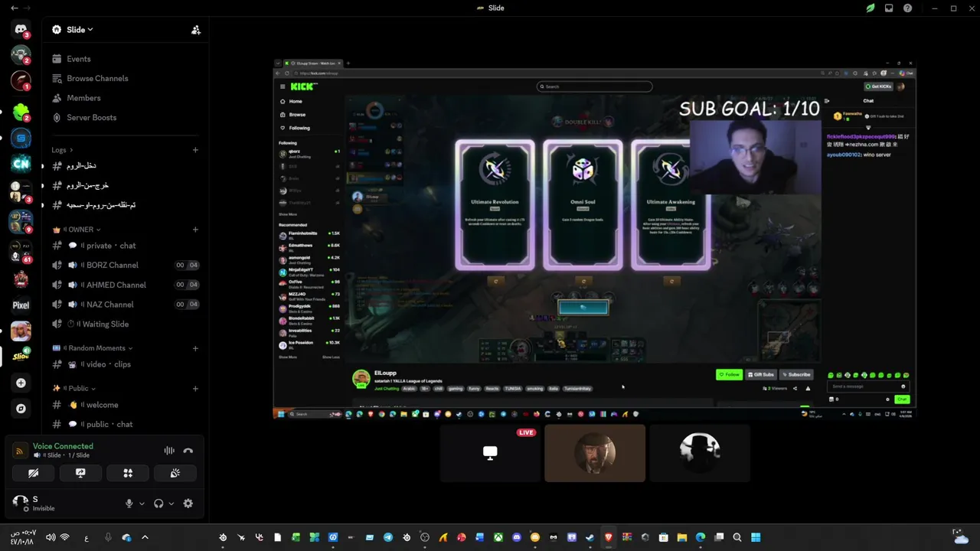Image resolution: width=980 pixels, height=551 pixels.
Task: Open Server Boosts
Action: coord(125,118)
